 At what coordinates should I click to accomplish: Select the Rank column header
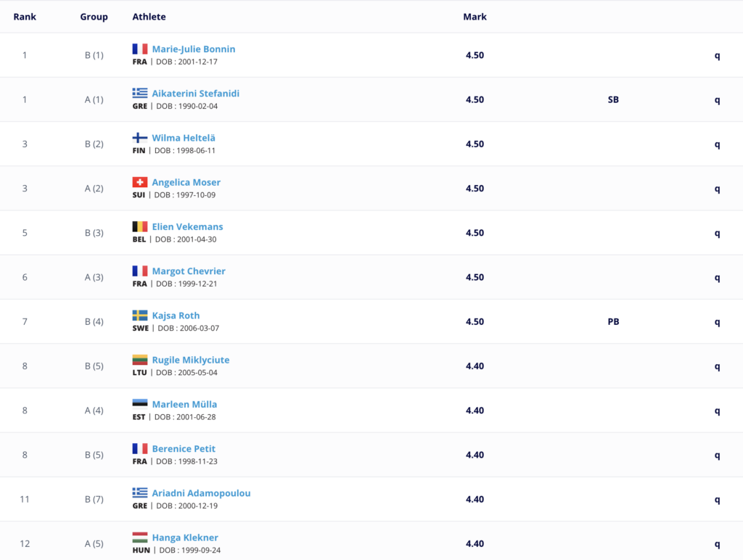click(25, 17)
